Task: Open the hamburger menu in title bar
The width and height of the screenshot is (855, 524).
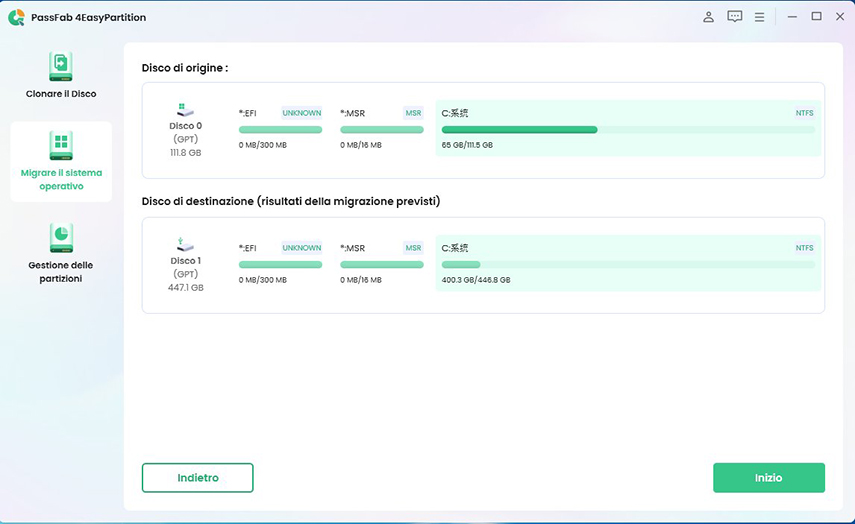Action: 760,17
